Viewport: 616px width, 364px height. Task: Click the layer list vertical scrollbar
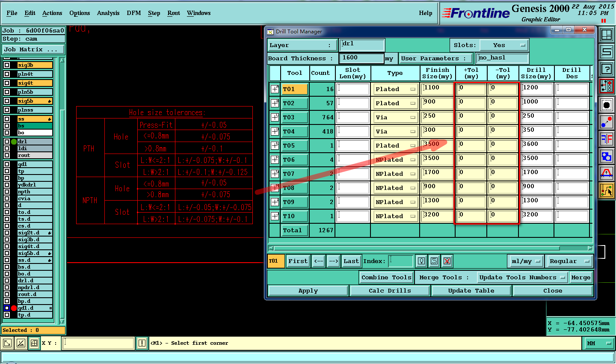(62, 191)
